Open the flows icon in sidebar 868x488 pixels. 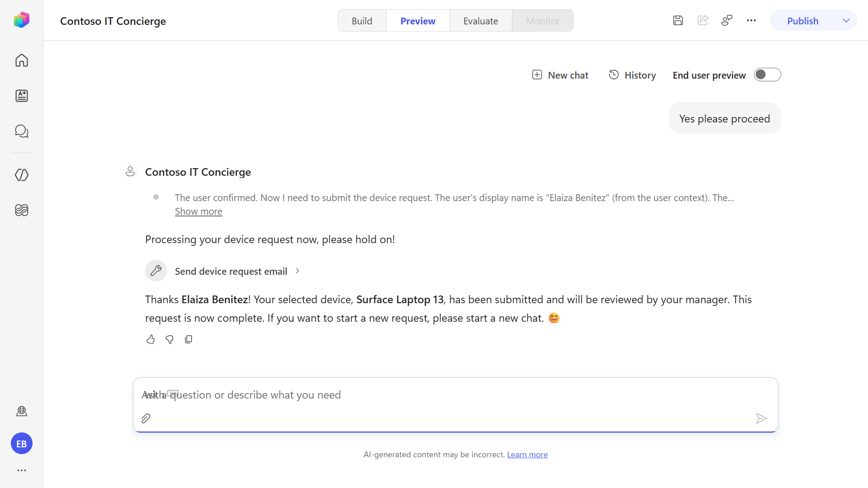point(21,210)
